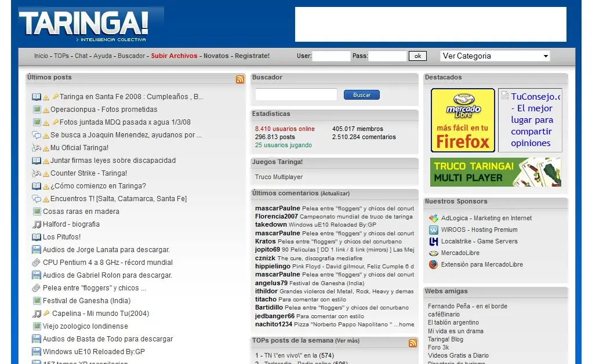The image size is (592, 364).
Task: Open Ayuda in the nav bar
Action: pos(103,56)
